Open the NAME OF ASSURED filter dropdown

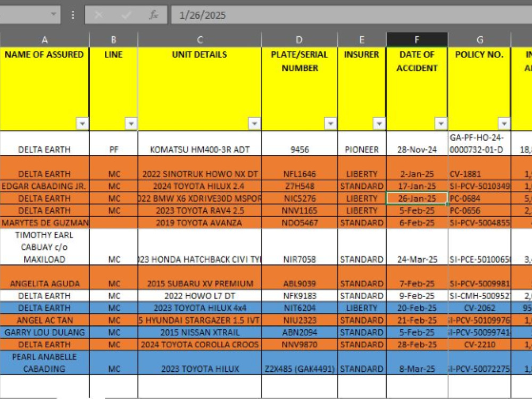pyautogui.click(x=82, y=124)
